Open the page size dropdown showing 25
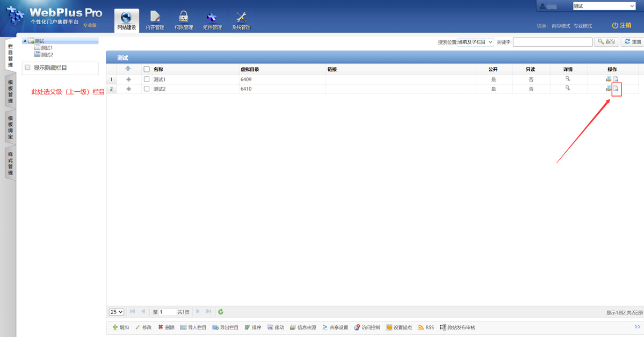The height and width of the screenshot is (337, 644). tap(117, 312)
